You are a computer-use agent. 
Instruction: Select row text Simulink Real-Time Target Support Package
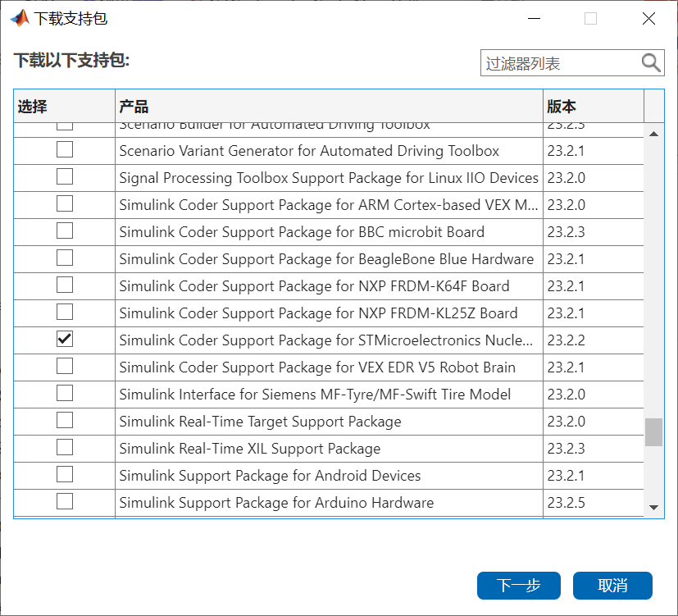coord(261,422)
